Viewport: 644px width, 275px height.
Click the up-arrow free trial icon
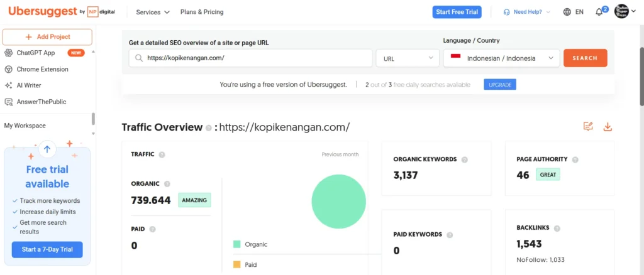tap(47, 149)
